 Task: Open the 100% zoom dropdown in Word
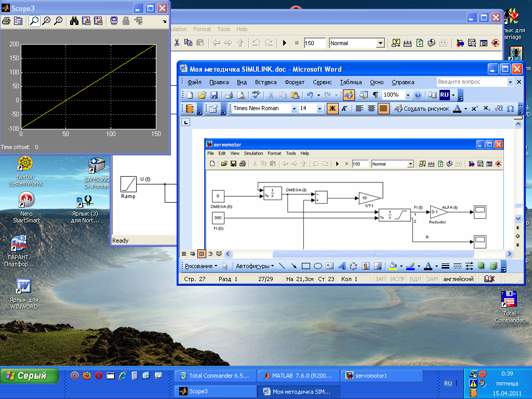(408, 96)
